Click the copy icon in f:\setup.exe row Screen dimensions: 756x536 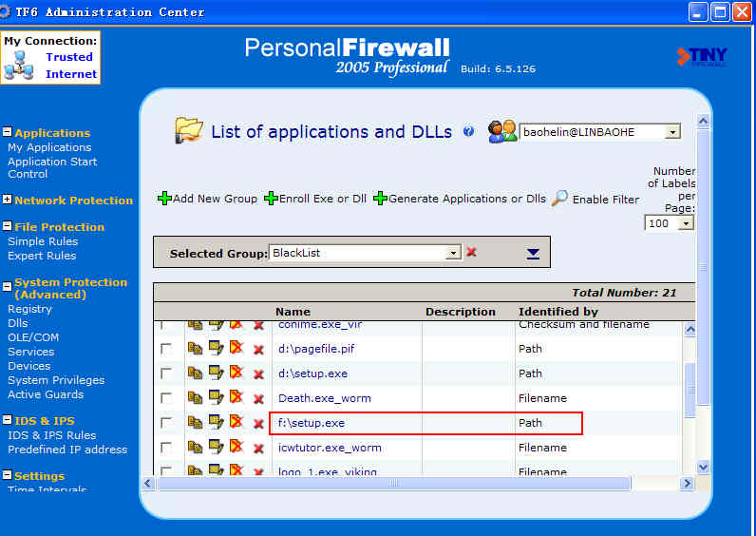point(195,422)
